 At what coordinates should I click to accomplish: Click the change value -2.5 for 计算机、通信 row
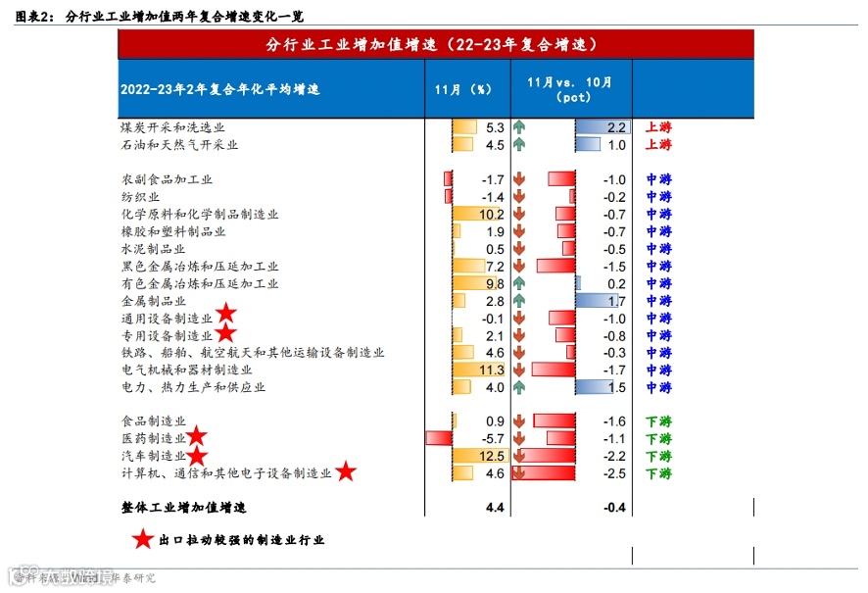[614, 473]
